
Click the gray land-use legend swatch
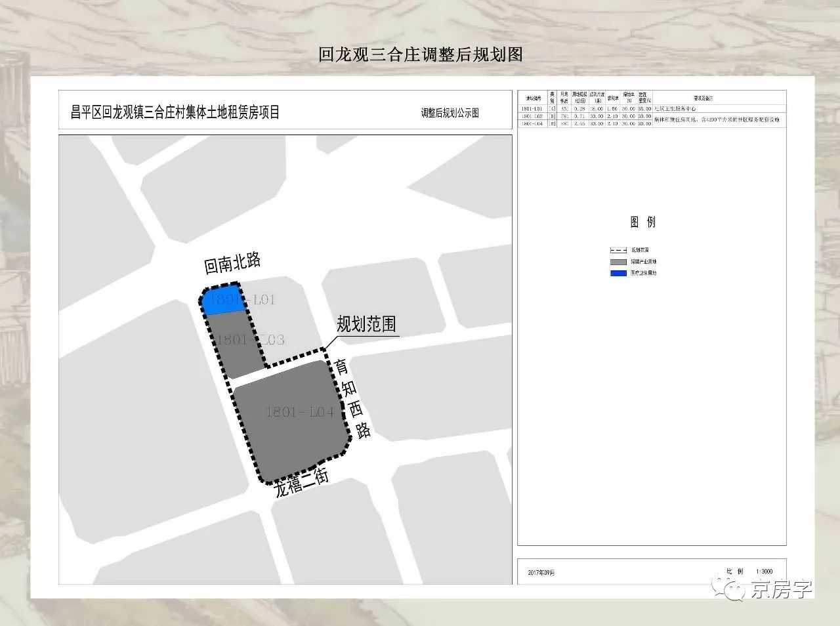(618, 261)
